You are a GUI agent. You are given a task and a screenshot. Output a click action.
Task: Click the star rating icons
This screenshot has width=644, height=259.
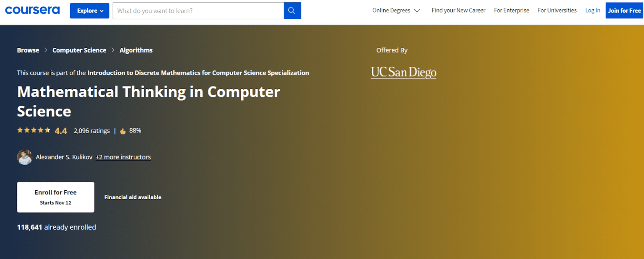(34, 130)
